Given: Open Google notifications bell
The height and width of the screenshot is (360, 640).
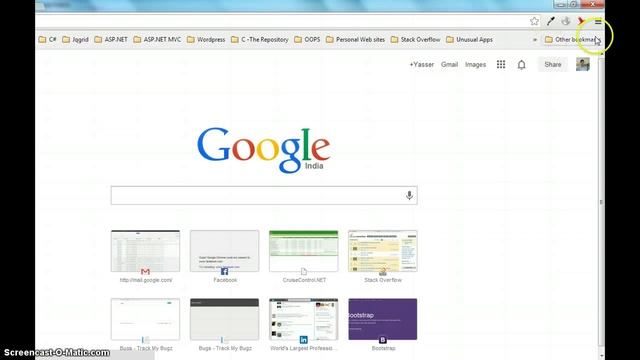Looking at the screenshot, I should pyautogui.click(x=522, y=64).
